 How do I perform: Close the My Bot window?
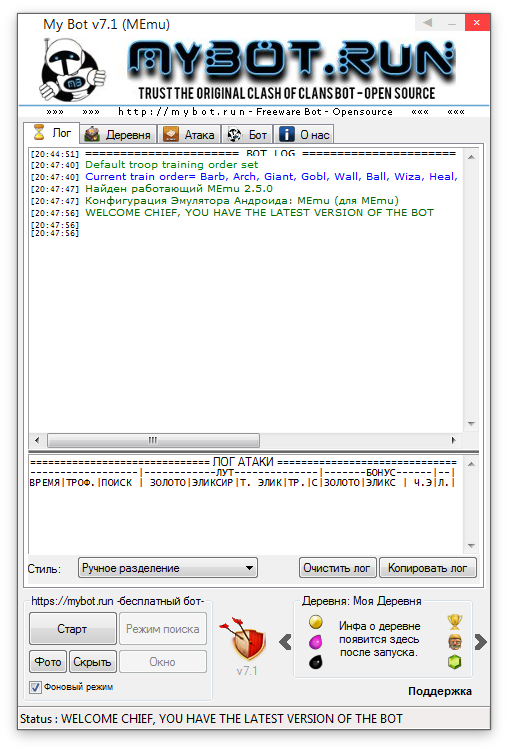pyautogui.click(x=476, y=23)
